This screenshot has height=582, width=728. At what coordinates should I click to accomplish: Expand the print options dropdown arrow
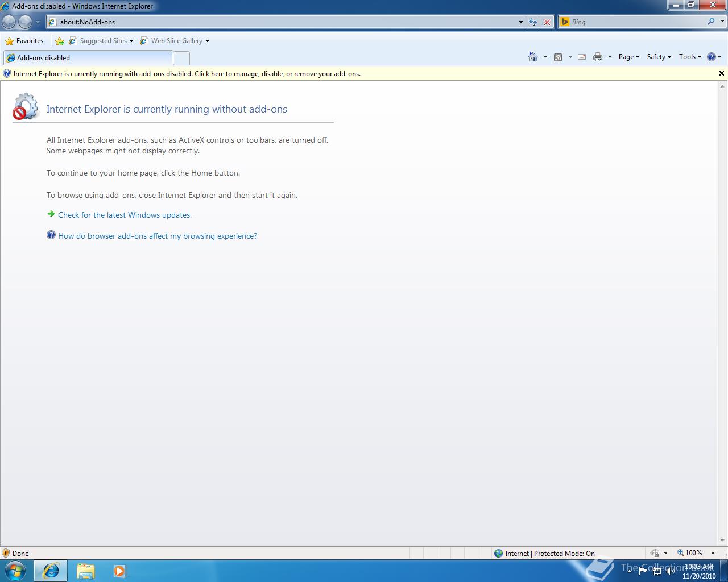610,57
